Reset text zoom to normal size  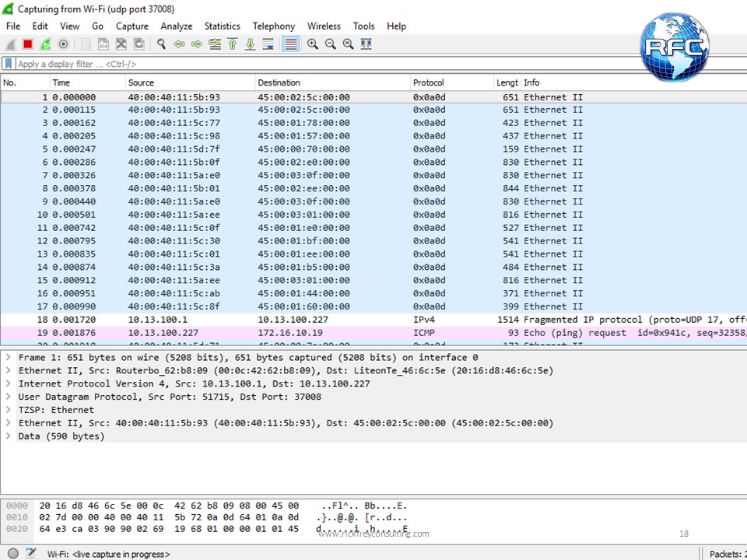tap(349, 44)
